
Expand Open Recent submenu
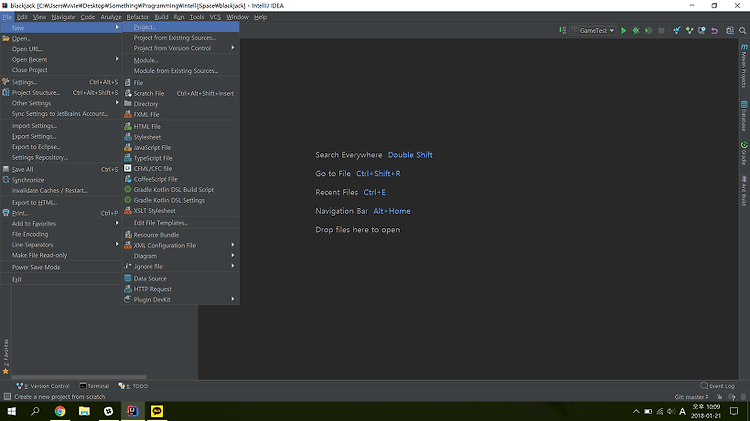(x=61, y=59)
